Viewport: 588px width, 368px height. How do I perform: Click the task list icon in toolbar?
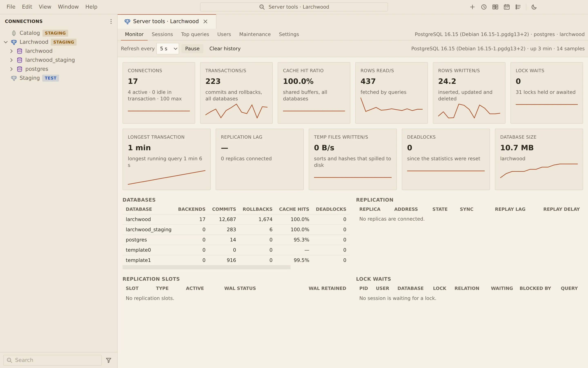point(518,7)
